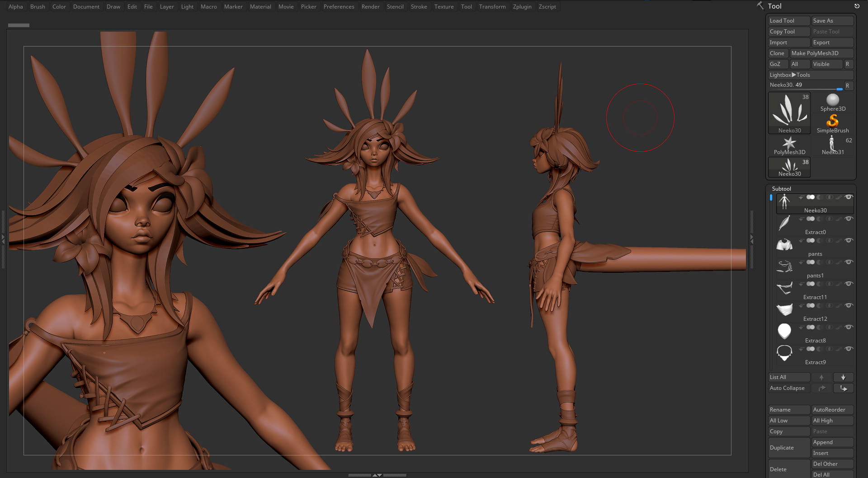
Task: Hide the Neeko30 subtool with eye icon
Action: (849, 197)
